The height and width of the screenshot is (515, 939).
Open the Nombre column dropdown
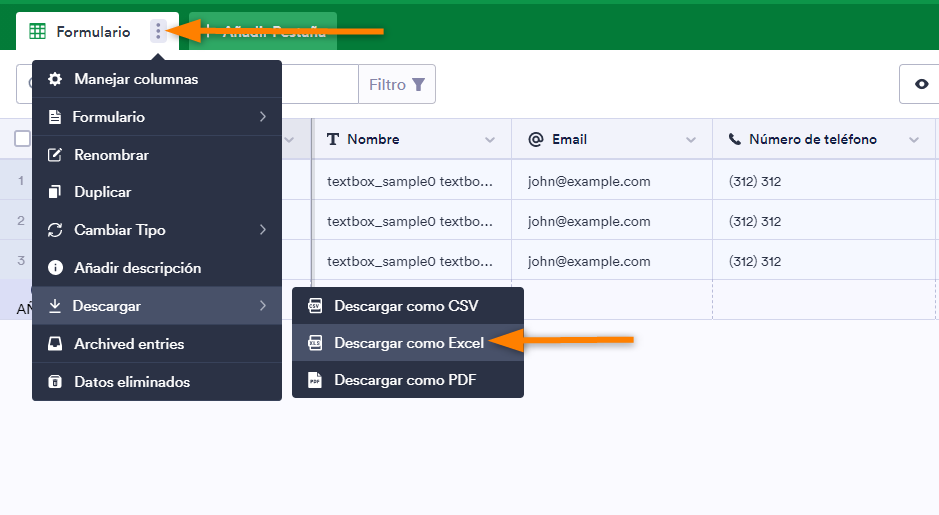pyautogui.click(x=490, y=140)
